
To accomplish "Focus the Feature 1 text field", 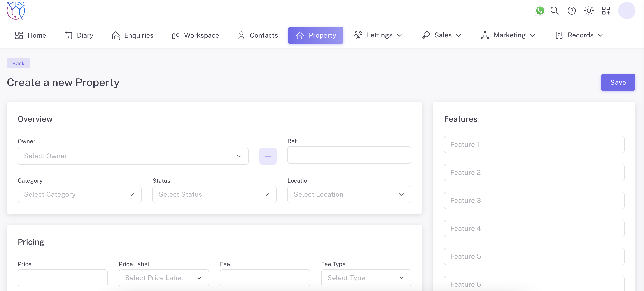I will 534,145.
